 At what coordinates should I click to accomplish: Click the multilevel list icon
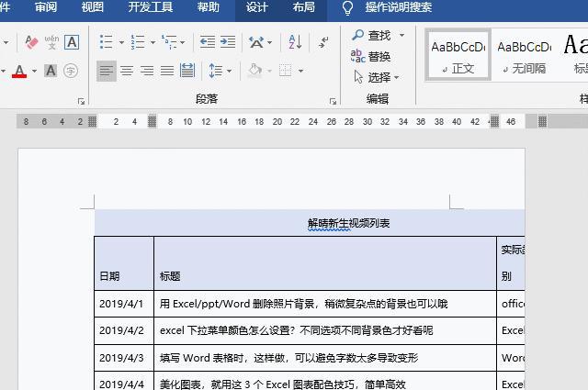[x=169, y=42]
